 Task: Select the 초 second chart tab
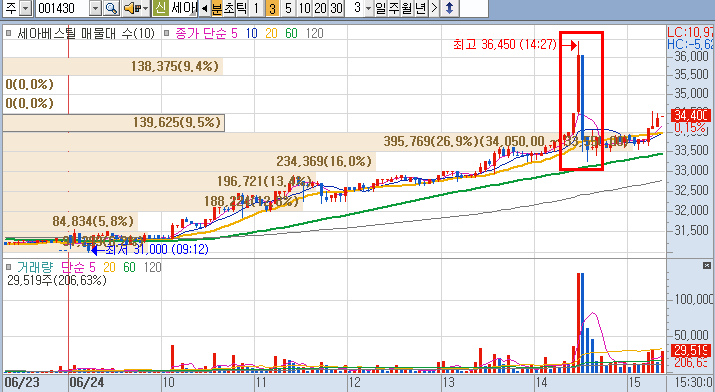(x=229, y=8)
